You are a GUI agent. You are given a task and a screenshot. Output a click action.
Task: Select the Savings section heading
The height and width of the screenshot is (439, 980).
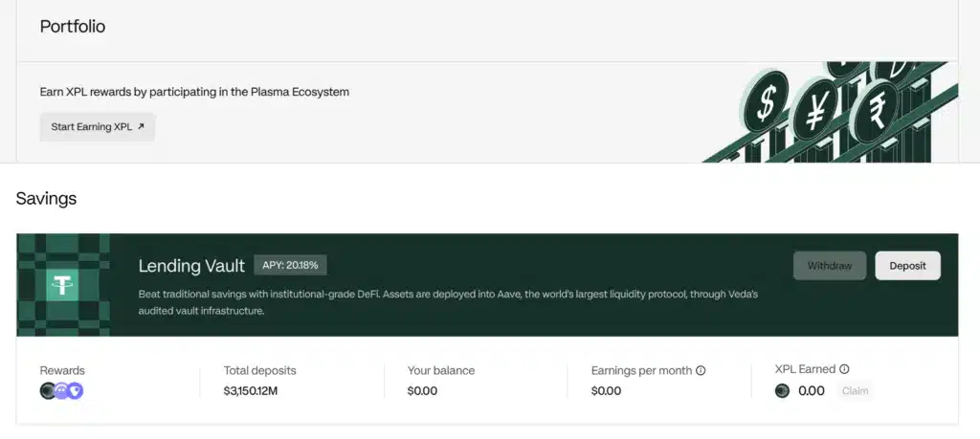pos(46,199)
